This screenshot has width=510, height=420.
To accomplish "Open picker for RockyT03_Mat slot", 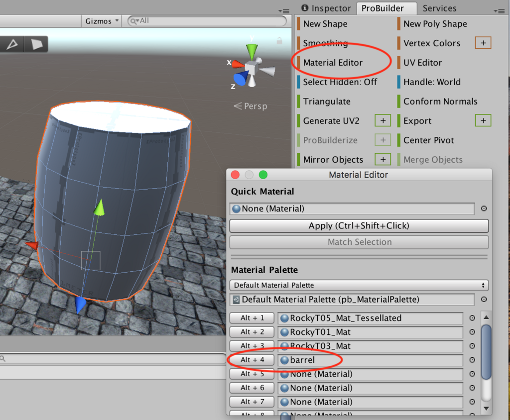I will pos(472,346).
